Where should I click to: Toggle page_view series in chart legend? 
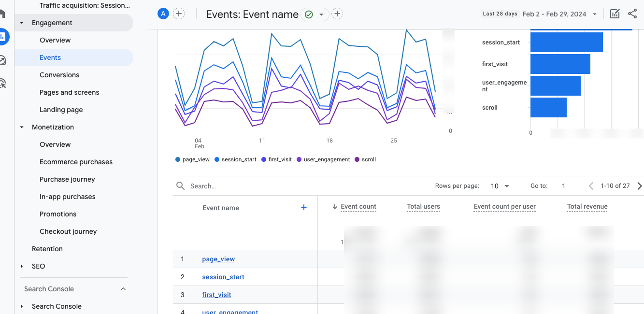click(192, 159)
